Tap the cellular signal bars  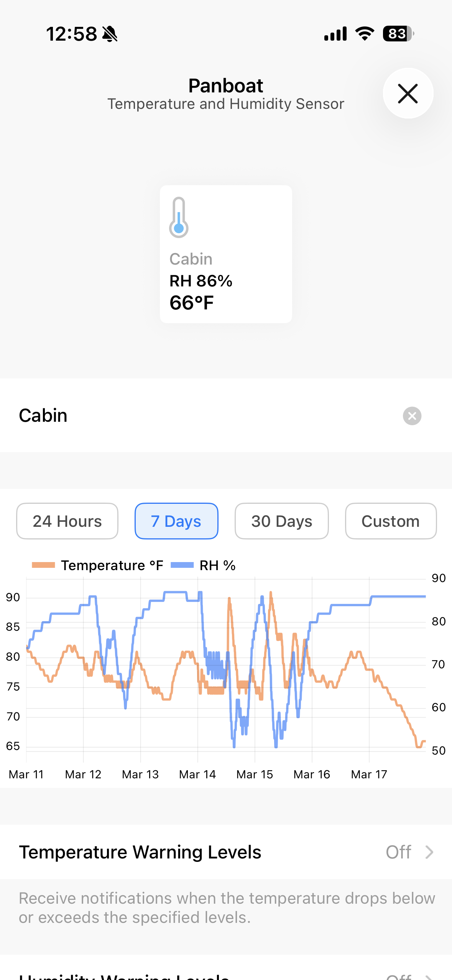point(335,34)
